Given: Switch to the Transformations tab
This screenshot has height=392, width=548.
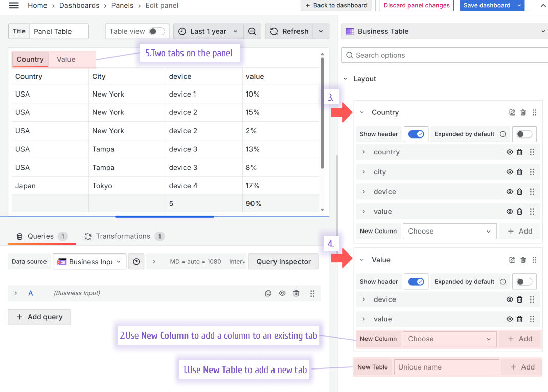Looking at the screenshot, I should [x=124, y=236].
